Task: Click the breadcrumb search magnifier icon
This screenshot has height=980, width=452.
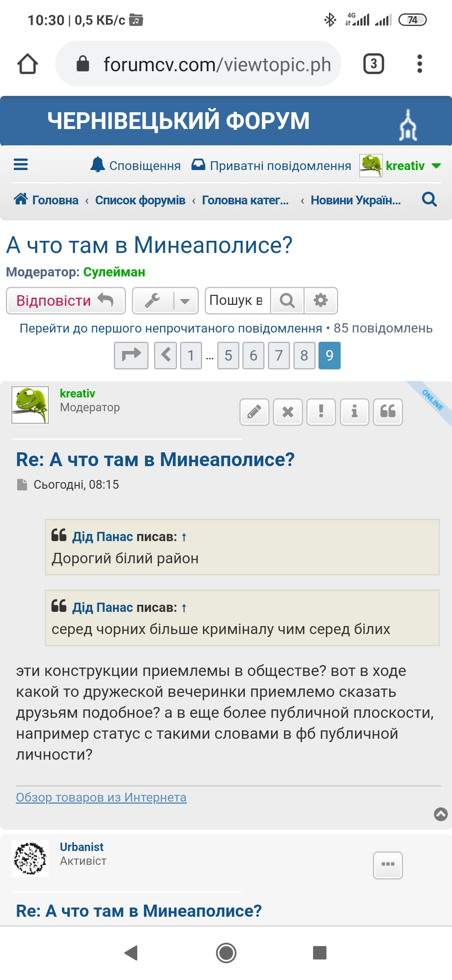Action: point(429,200)
